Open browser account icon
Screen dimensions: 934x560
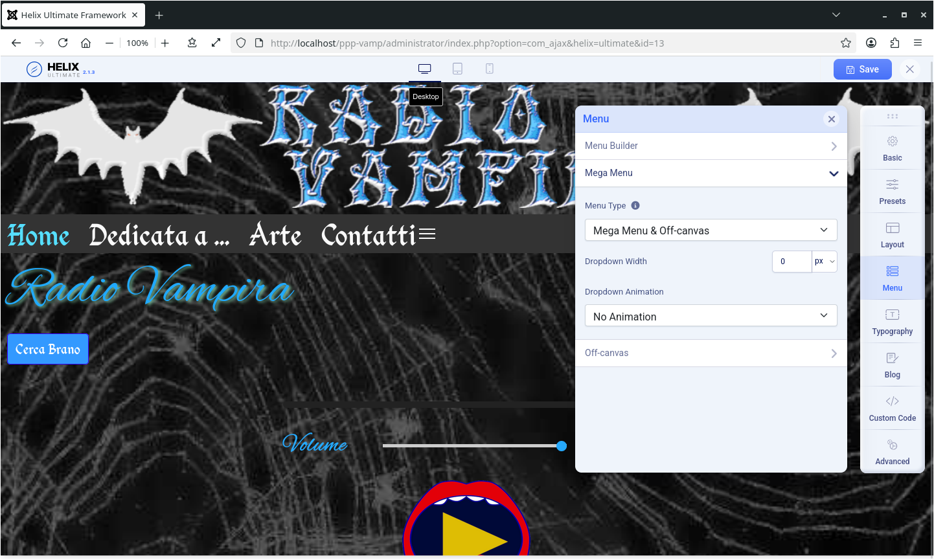pos(871,43)
